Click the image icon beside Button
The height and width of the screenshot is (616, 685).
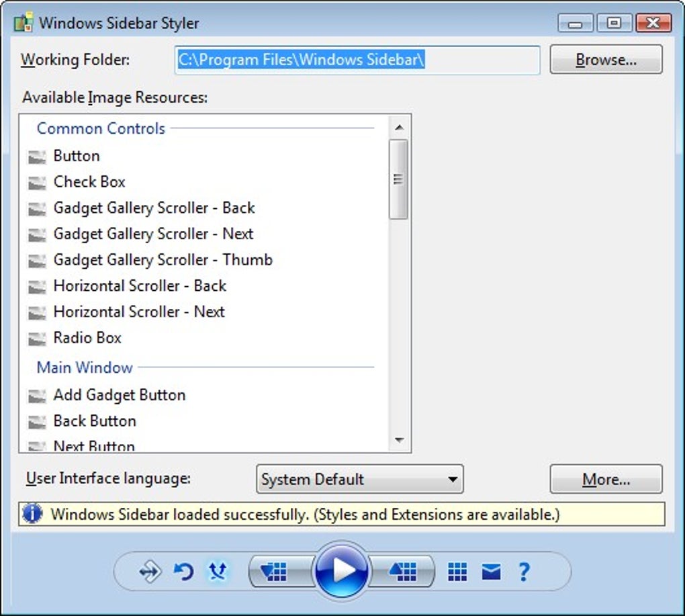[x=37, y=157]
